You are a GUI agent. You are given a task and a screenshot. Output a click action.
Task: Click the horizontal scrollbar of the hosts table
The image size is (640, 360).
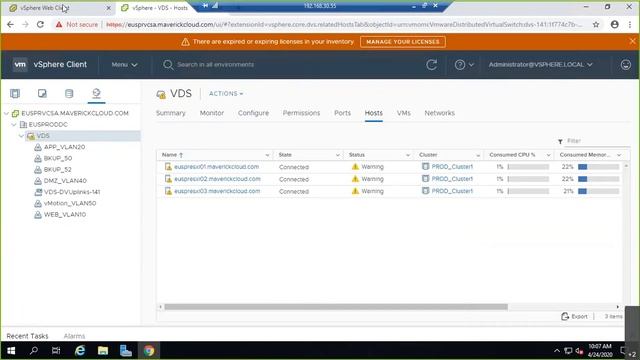(336, 307)
